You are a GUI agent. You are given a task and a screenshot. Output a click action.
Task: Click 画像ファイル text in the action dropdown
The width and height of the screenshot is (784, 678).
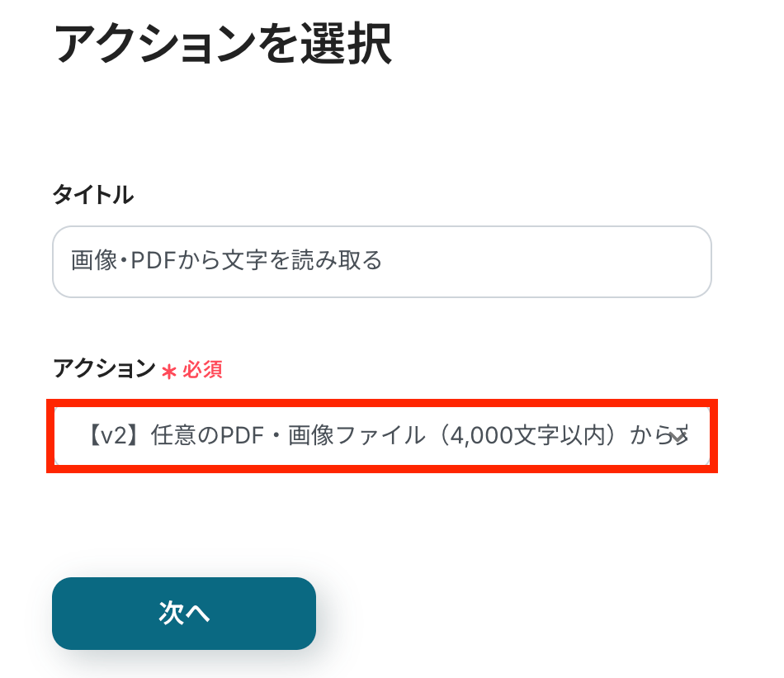(353, 436)
